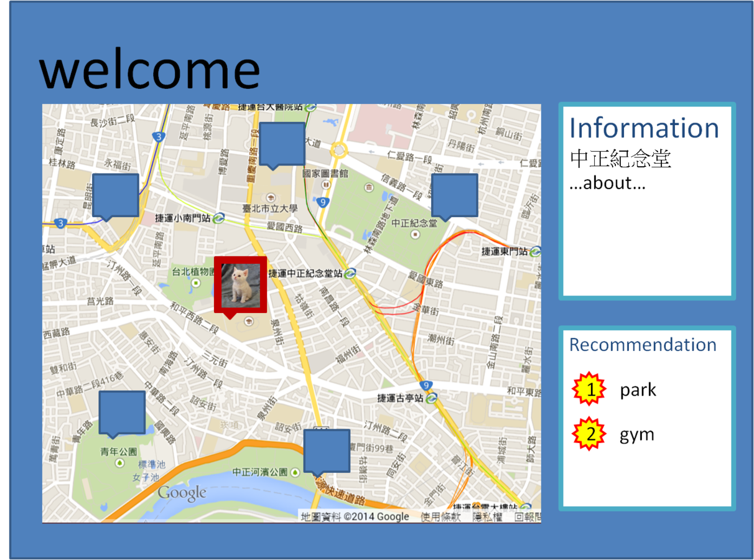Click 國家圖書館 library map icon

click(325, 185)
